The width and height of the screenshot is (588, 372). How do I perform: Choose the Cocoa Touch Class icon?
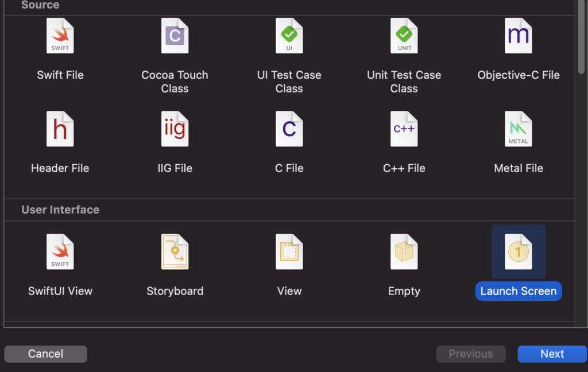[175, 36]
